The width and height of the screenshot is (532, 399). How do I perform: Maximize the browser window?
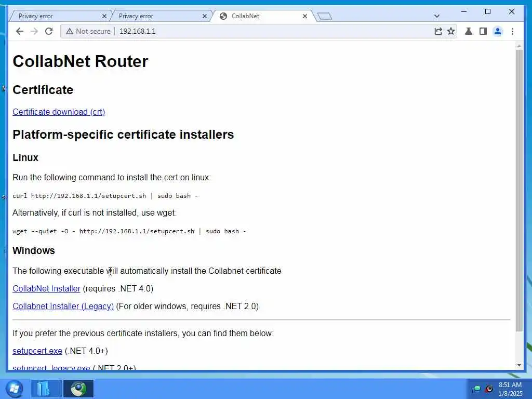tap(487, 11)
